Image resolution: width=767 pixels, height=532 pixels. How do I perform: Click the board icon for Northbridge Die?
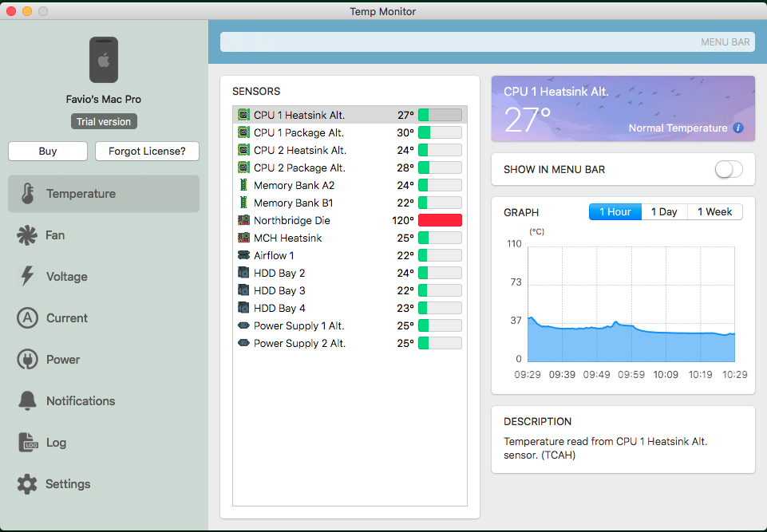coord(243,220)
